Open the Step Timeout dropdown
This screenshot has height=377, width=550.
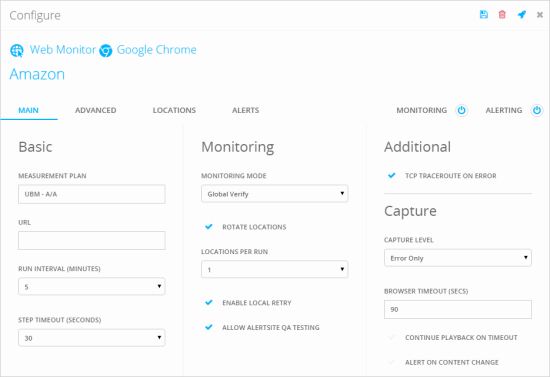[x=92, y=338]
